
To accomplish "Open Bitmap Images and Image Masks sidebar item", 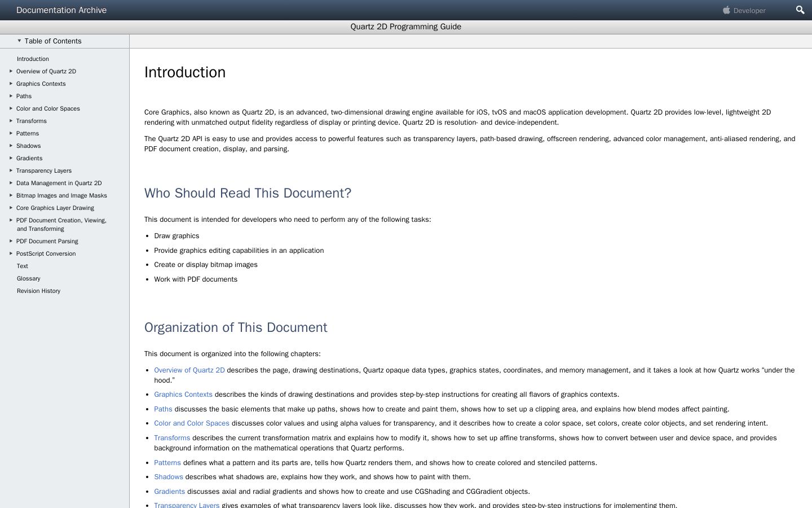I will pos(61,195).
